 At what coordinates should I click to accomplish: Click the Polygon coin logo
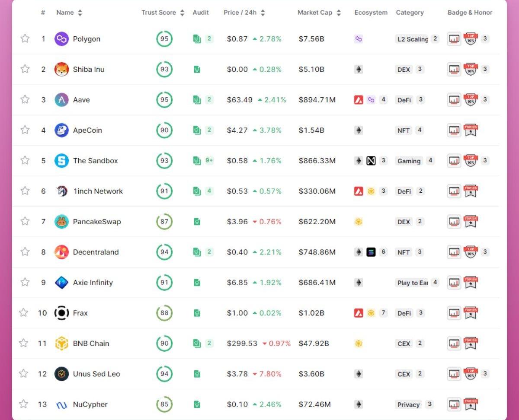[61, 39]
